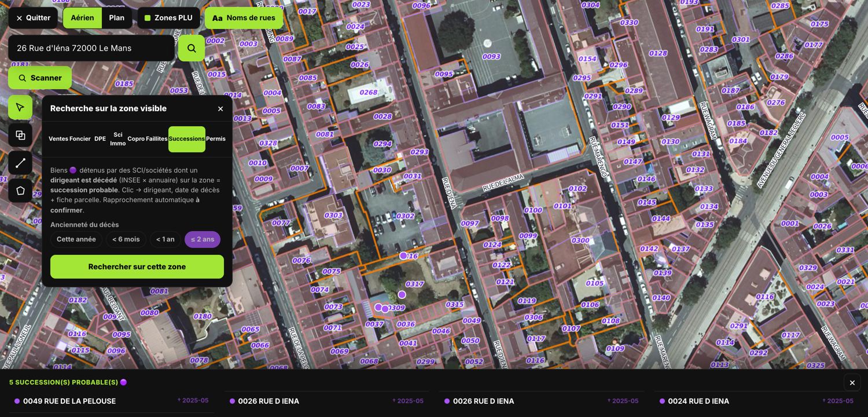This screenshot has height=417, width=868.
Task: Click the address search field
Action: pos(91,48)
